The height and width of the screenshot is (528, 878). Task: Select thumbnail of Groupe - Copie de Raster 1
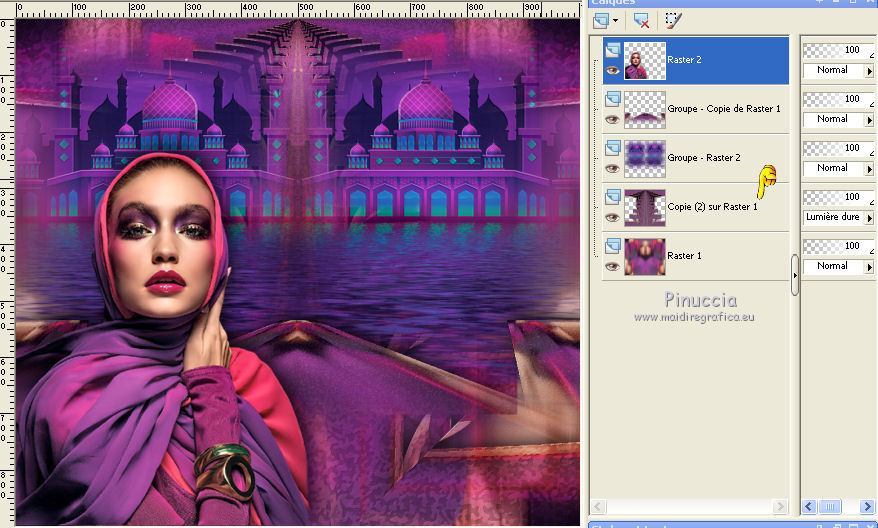coord(645,110)
